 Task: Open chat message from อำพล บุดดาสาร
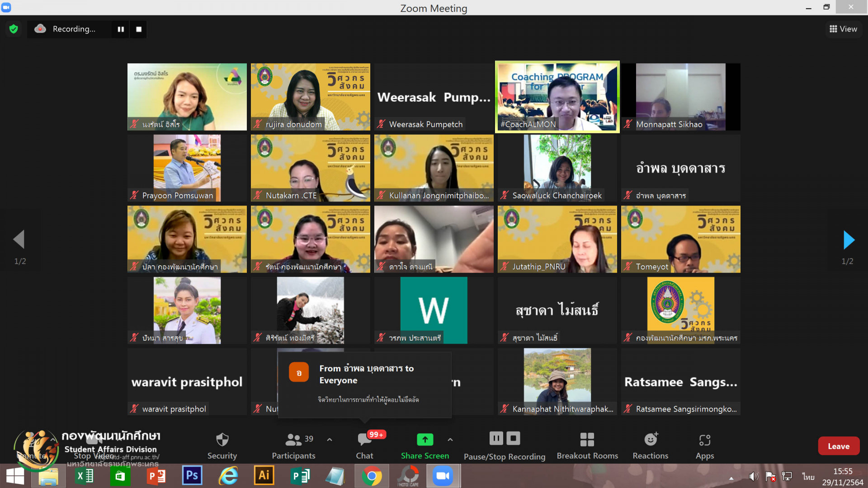(364, 384)
